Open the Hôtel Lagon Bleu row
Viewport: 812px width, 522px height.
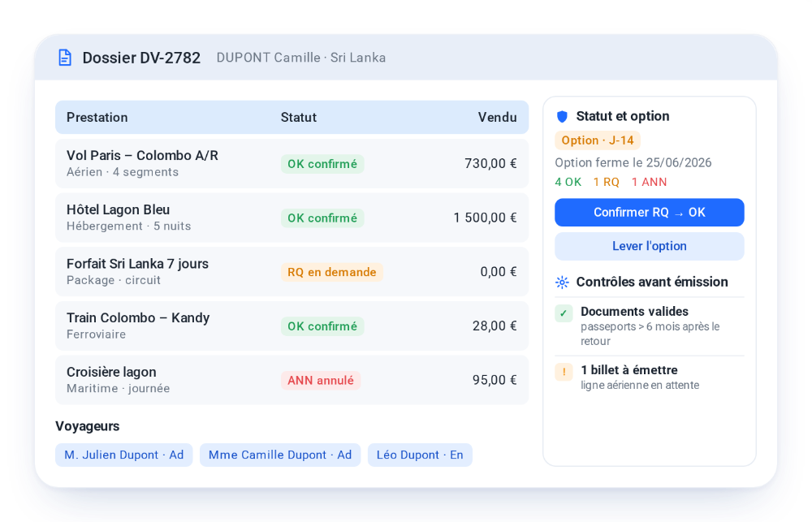point(292,218)
